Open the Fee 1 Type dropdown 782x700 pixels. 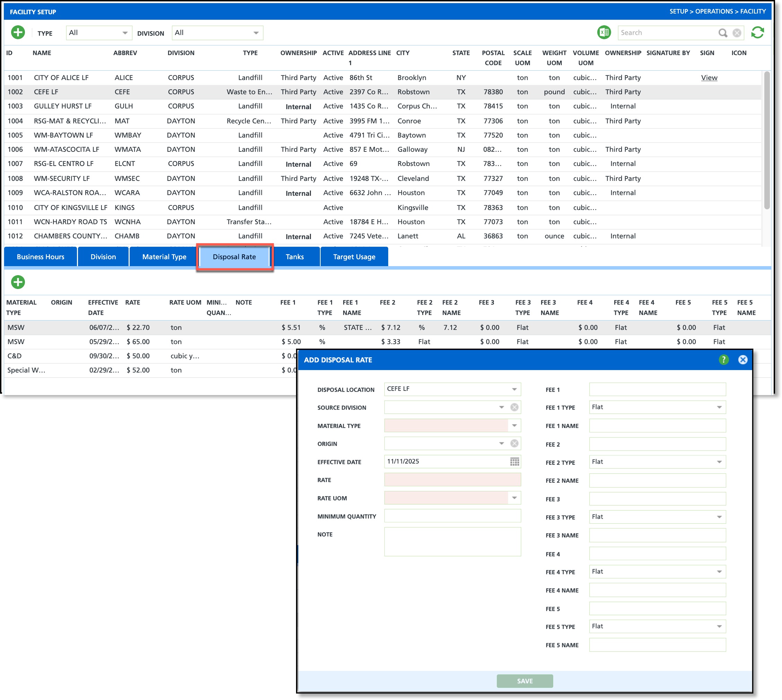tap(719, 407)
